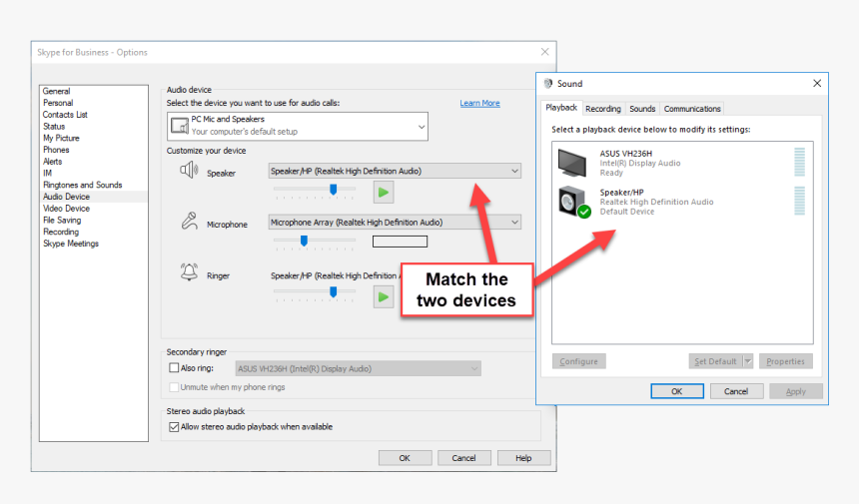Click the Microphone level slider handle

click(304, 241)
